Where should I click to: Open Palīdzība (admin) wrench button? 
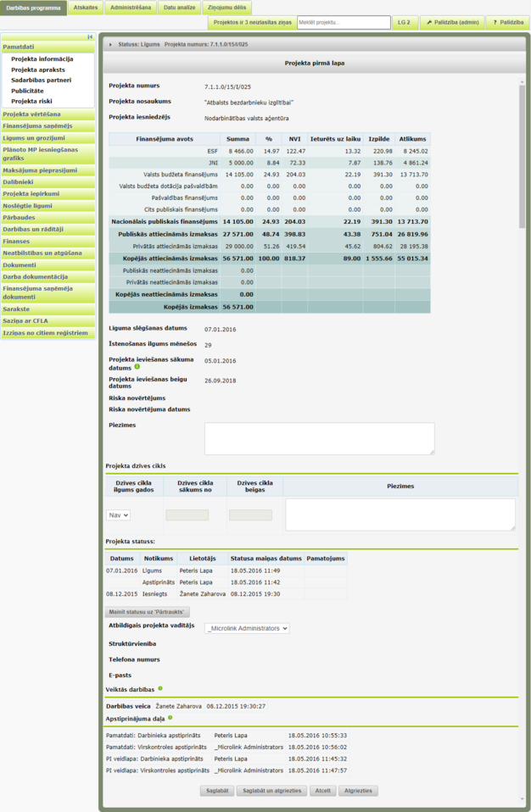pos(452,22)
